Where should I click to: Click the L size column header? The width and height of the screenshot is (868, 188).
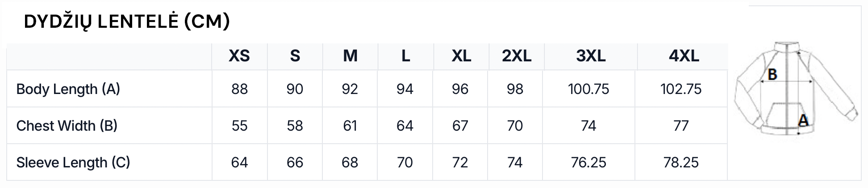405,56
